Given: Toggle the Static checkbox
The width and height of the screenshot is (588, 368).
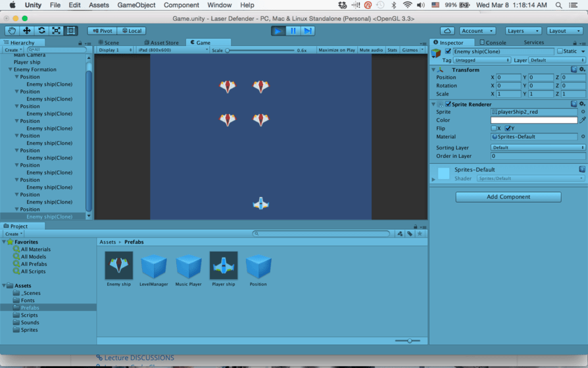Looking at the screenshot, I should pyautogui.click(x=560, y=51).
